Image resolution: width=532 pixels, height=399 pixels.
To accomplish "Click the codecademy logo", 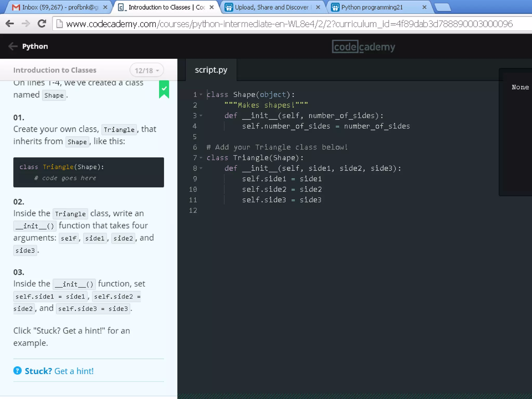I will 363,47.
